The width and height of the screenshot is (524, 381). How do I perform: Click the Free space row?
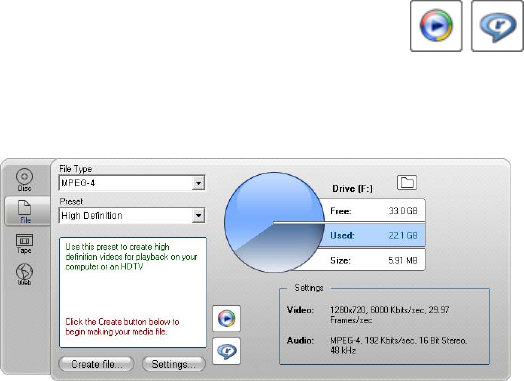(373, 211)
